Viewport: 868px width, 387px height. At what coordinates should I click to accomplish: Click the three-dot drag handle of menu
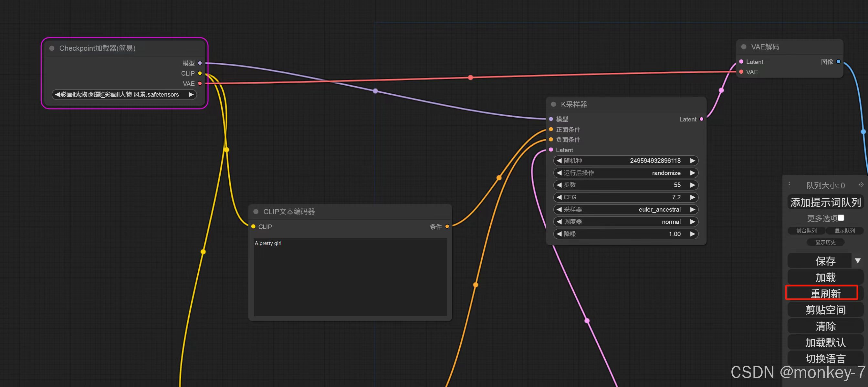pos(789,184)
